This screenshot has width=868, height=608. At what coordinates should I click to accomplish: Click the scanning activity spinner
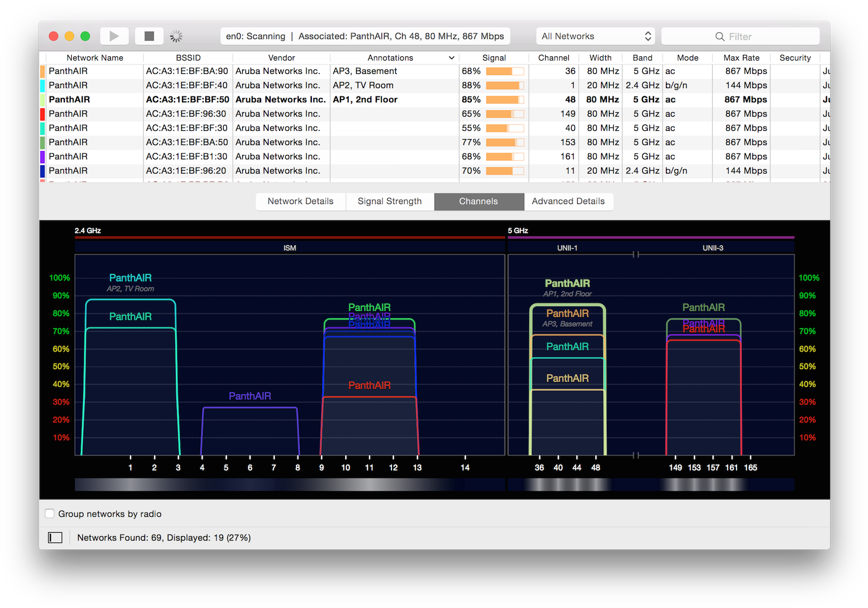[176, 36]
